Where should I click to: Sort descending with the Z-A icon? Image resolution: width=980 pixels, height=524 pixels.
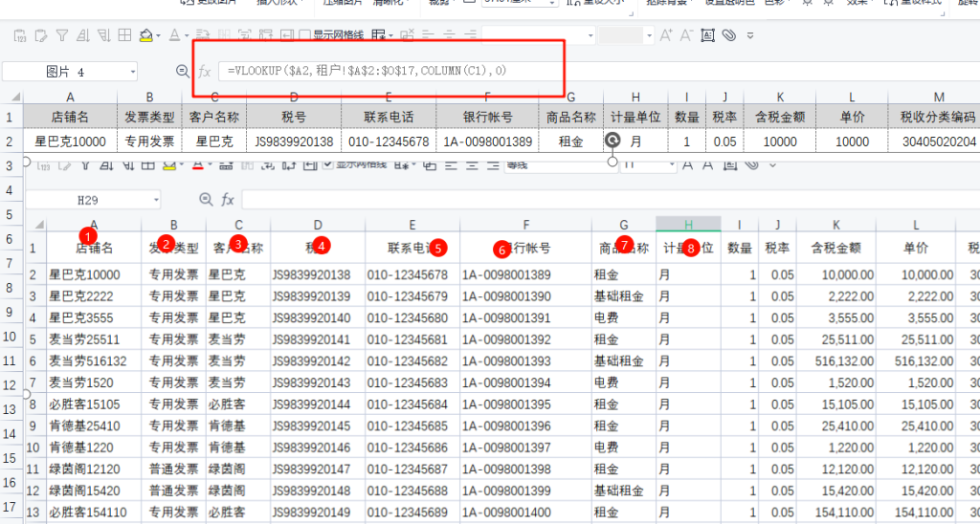click(x=103, y=35)
